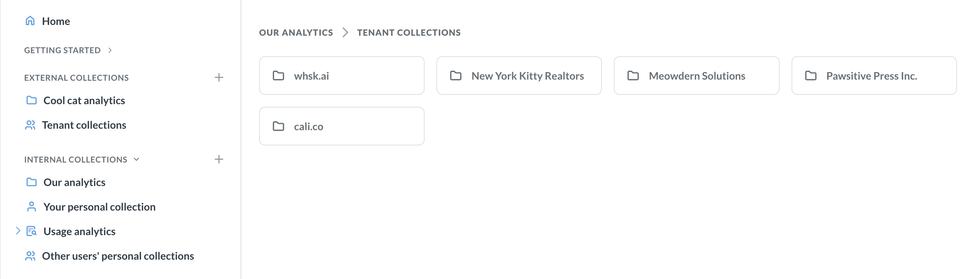Click the plus to add an internal collection

click(219, 160)
